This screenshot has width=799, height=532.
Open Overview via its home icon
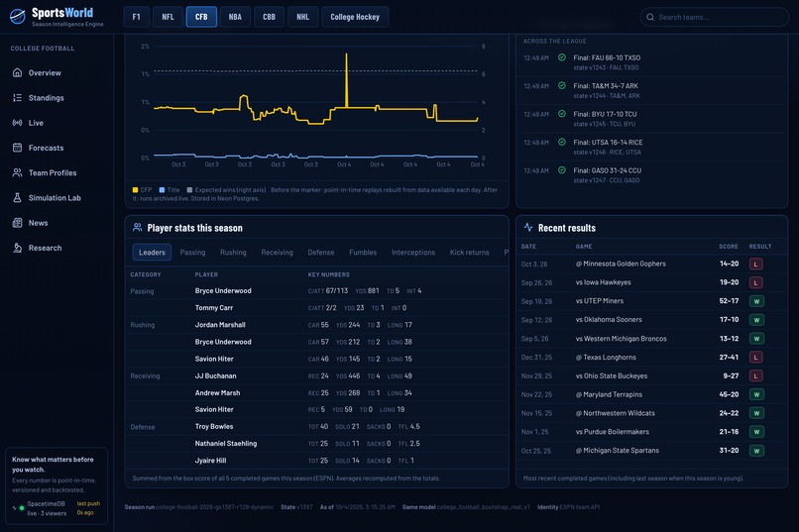click(x=17, y=72)
